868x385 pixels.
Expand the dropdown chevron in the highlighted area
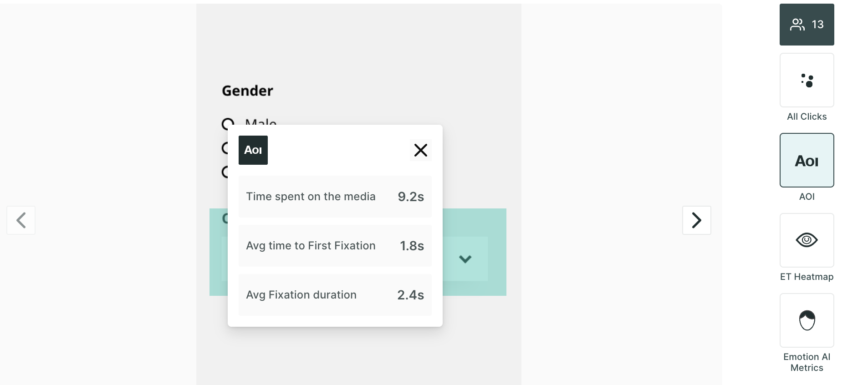click(465, 259)
